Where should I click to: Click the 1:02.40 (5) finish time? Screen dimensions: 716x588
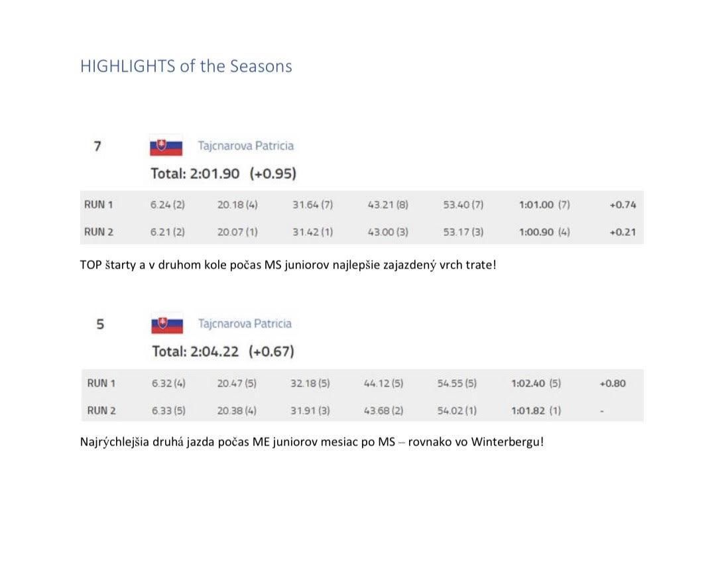[x=536, y=383]
